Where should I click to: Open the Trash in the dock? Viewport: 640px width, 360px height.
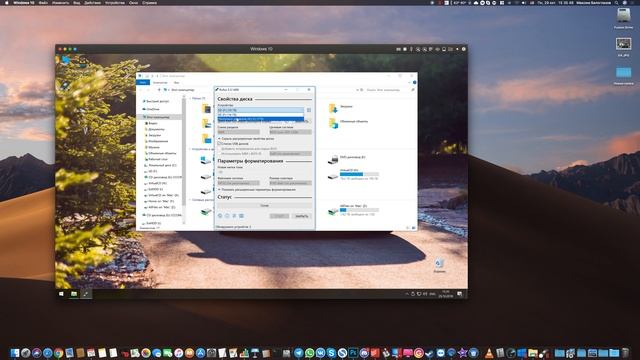[625, 353]
